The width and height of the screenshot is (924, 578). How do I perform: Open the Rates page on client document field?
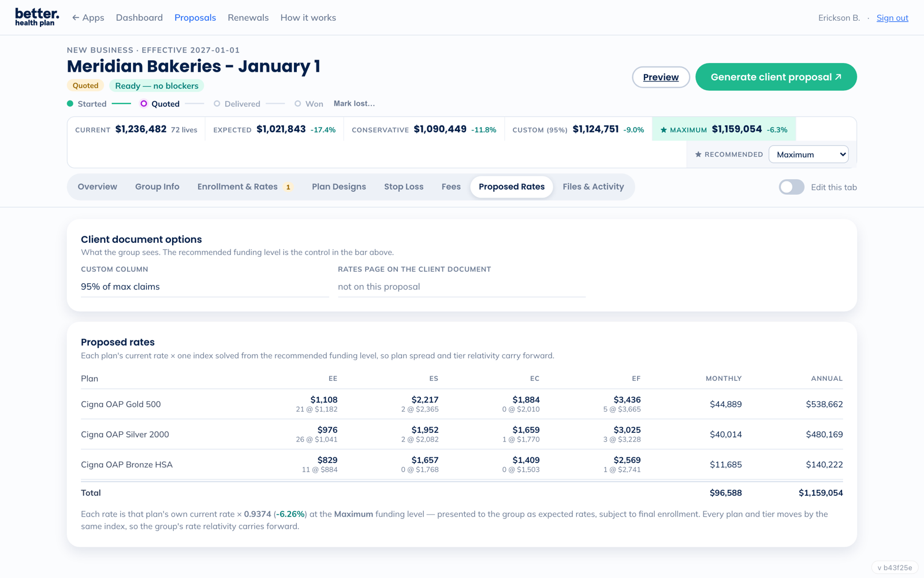[x=462, y=287]
